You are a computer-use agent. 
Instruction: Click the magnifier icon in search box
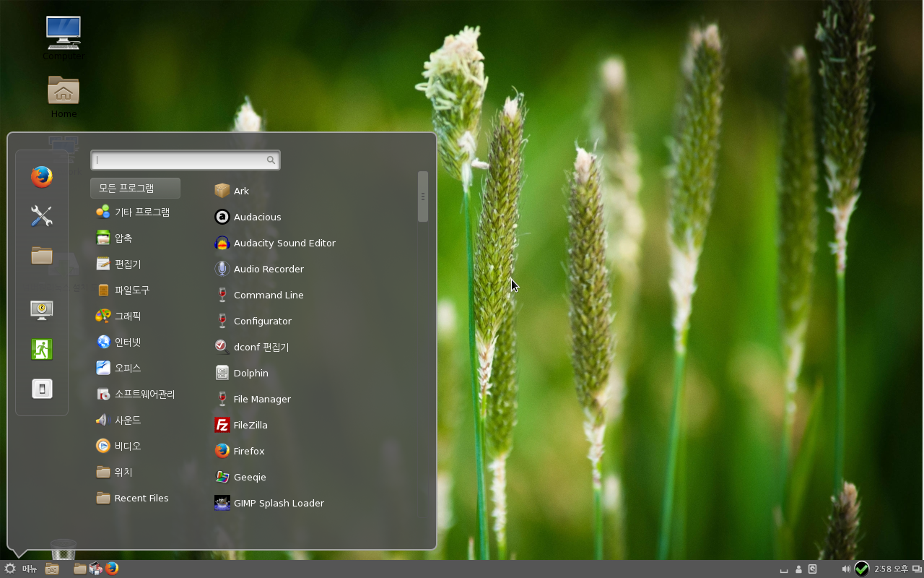coord(271,160)
